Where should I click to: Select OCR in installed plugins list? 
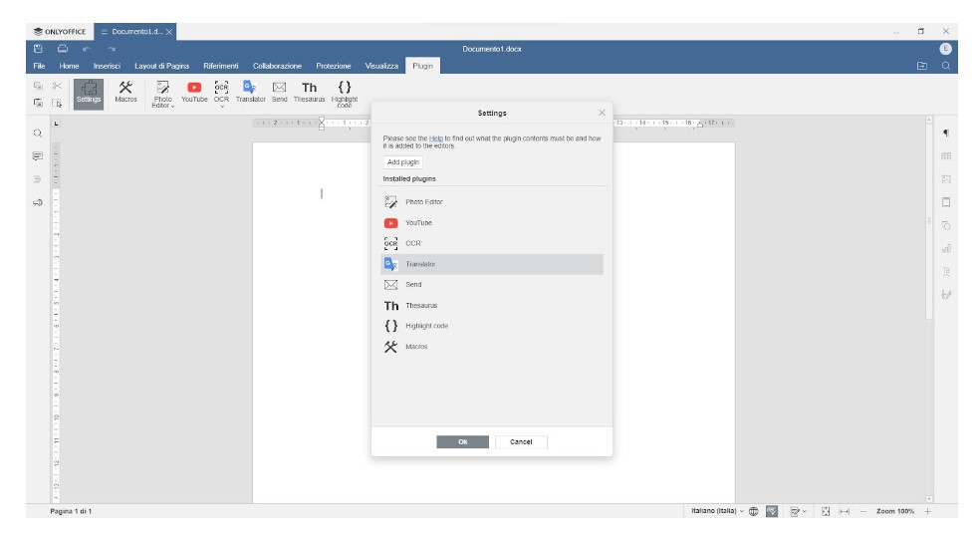pyautogui.click(x=492, y=243)
